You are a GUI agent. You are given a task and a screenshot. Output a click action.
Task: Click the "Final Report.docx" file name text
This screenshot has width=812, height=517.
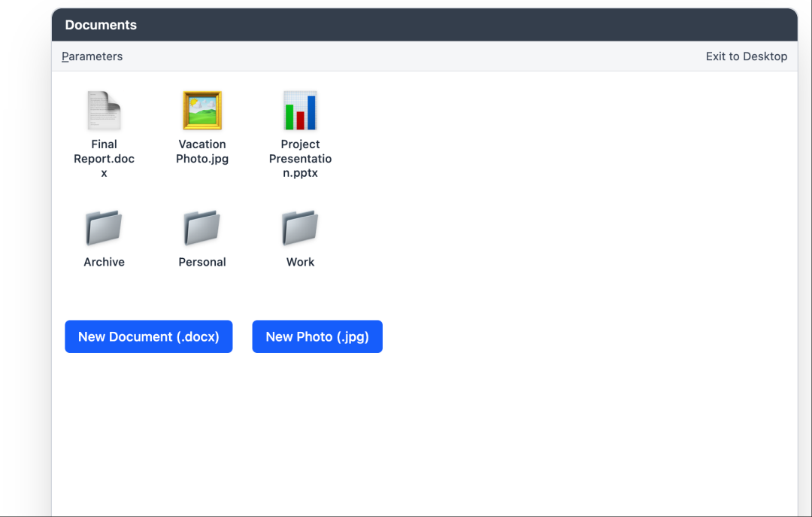pyautogui.click(x=104, y=159)
